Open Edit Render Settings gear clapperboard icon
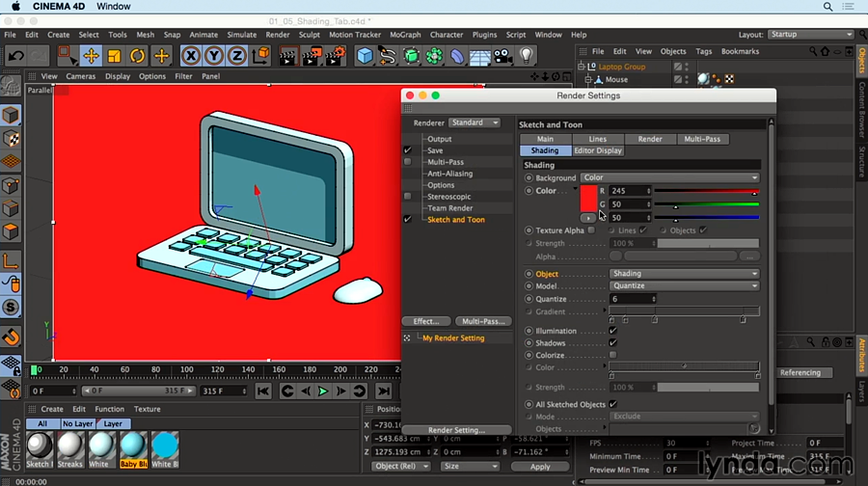The width and height of the screenshot is (868, 486). click(x=335, y=56)
